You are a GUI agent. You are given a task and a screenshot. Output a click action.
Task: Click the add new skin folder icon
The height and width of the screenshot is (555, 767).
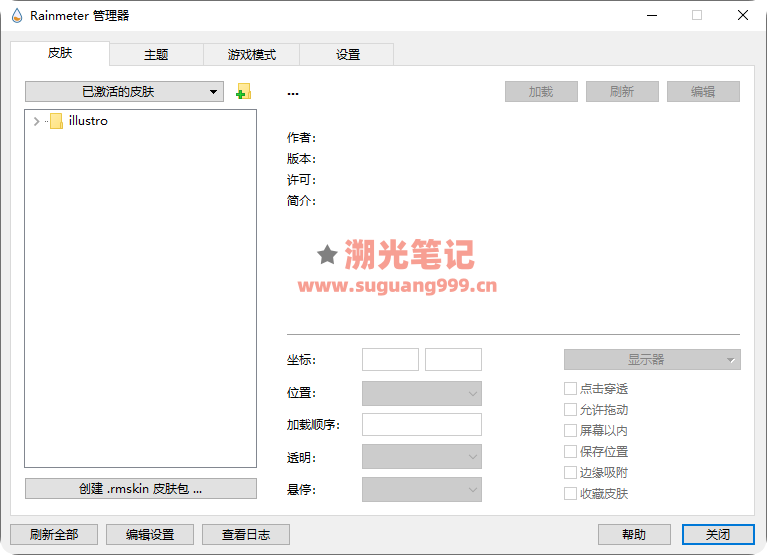point(243,91)
